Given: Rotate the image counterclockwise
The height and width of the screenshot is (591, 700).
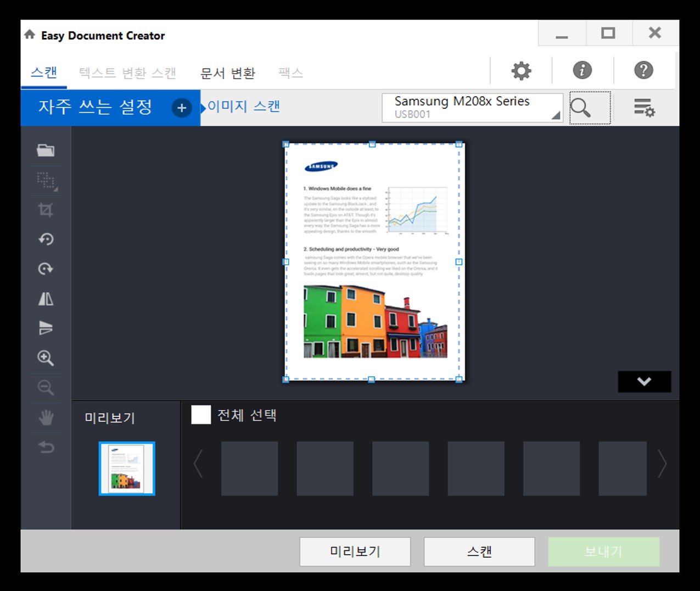Looking at the screenshot, I should coord(46,239).
